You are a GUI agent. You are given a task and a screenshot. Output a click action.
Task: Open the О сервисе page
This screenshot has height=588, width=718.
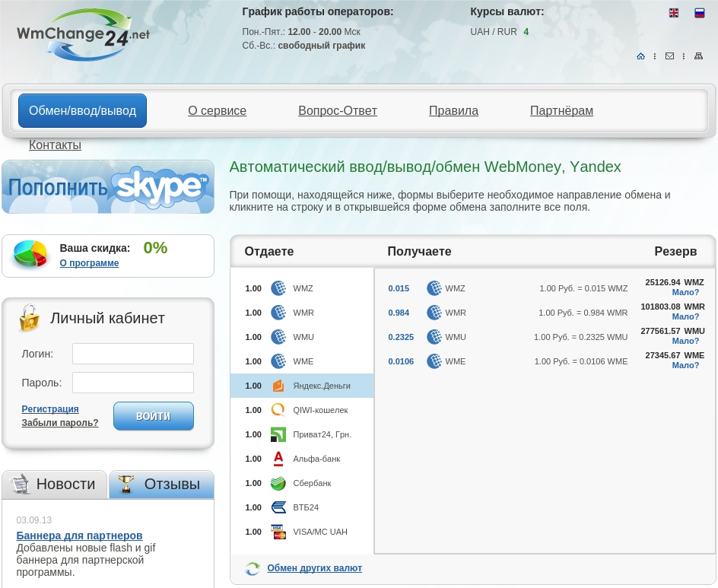217,110
